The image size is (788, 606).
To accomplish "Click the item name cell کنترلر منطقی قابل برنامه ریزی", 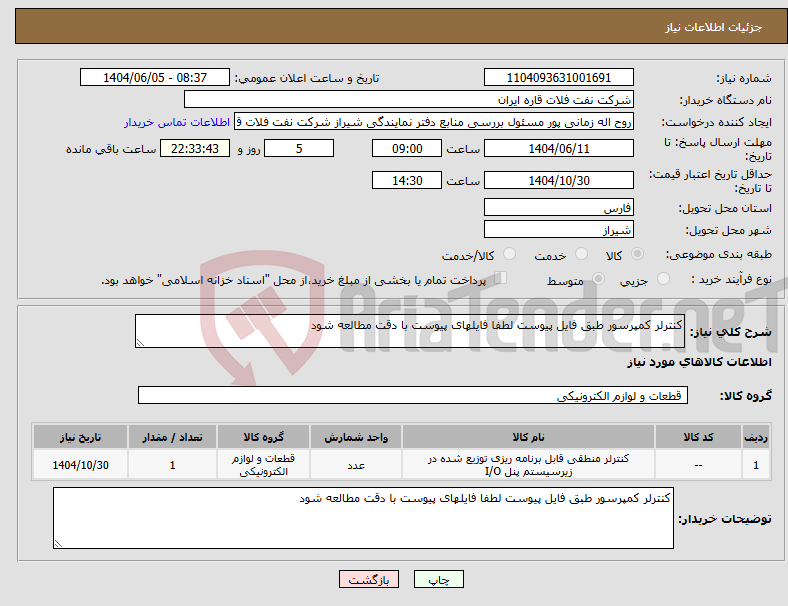I will click(528, 465).
